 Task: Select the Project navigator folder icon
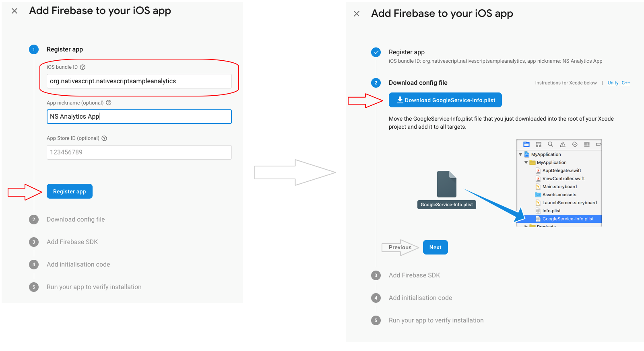pos(526,144)
